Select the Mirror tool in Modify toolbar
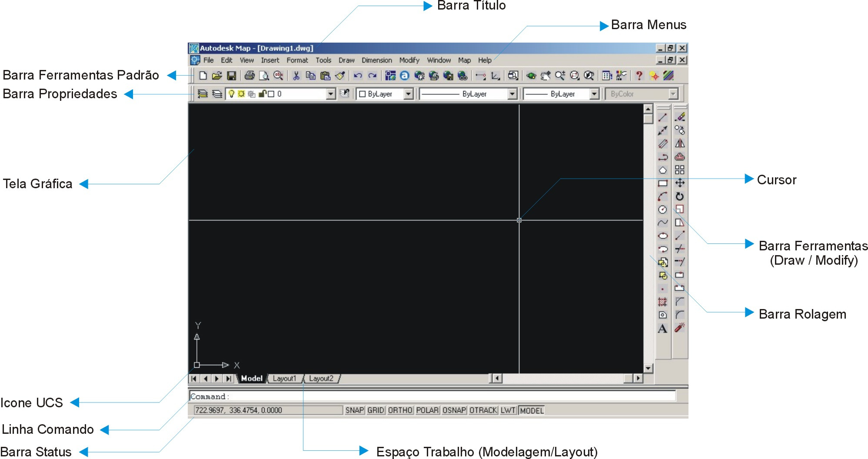Viewport: 868px width, 459px height. pyautogui.click(x=680, y=143)
